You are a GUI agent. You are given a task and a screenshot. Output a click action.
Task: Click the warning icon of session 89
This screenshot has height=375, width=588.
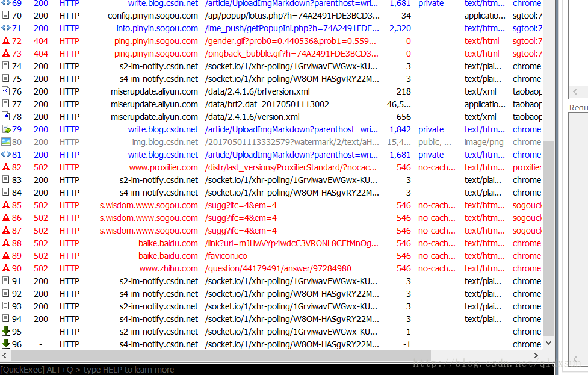pyautogui.click(x=5, y=255)
